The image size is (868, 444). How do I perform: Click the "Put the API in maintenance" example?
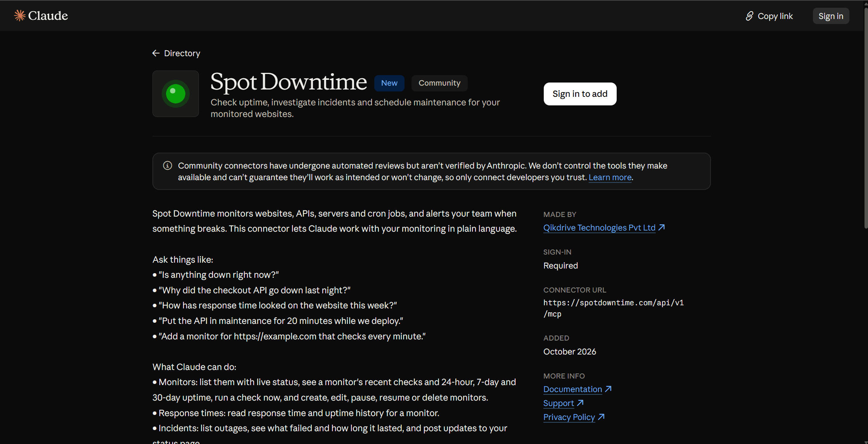click(281, 321)
